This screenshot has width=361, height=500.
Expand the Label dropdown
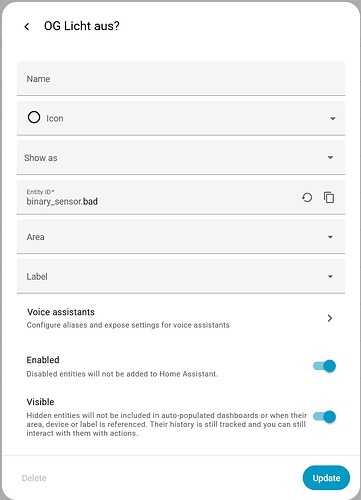(330, 276)
